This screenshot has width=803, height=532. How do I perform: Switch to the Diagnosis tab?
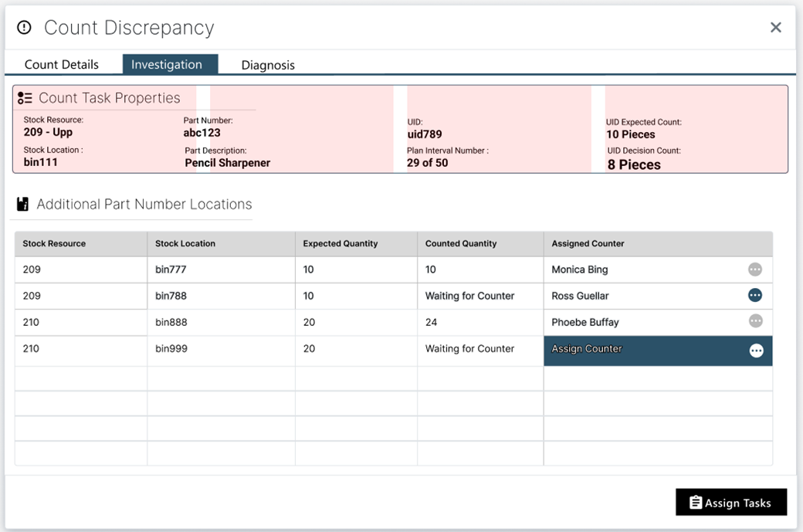(x=268, y=64)
